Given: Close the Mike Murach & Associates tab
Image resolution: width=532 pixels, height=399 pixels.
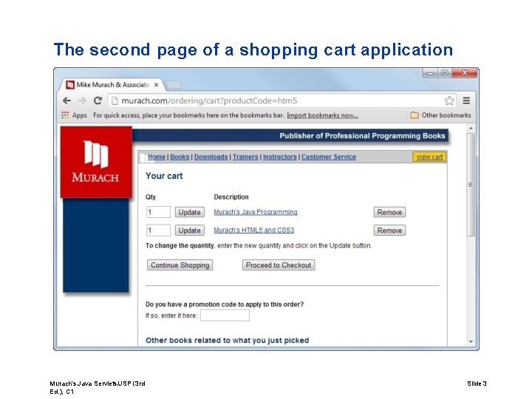Looking at the screenshot, I should tap(156, 85).
